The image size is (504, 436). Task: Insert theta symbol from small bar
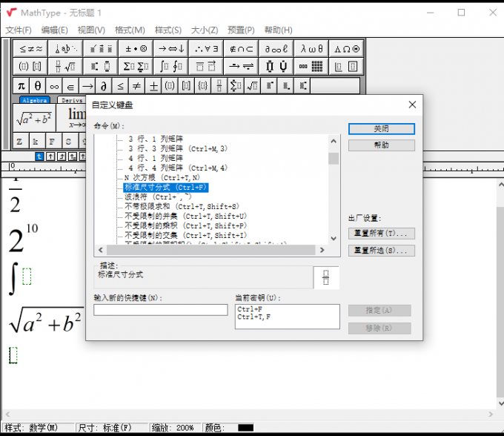[38, 86]
